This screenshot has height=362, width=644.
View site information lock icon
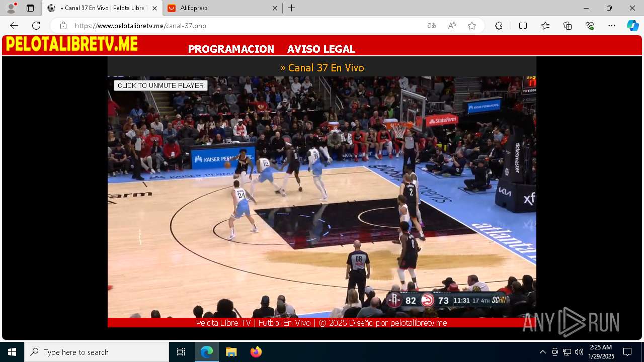(63, 26)
